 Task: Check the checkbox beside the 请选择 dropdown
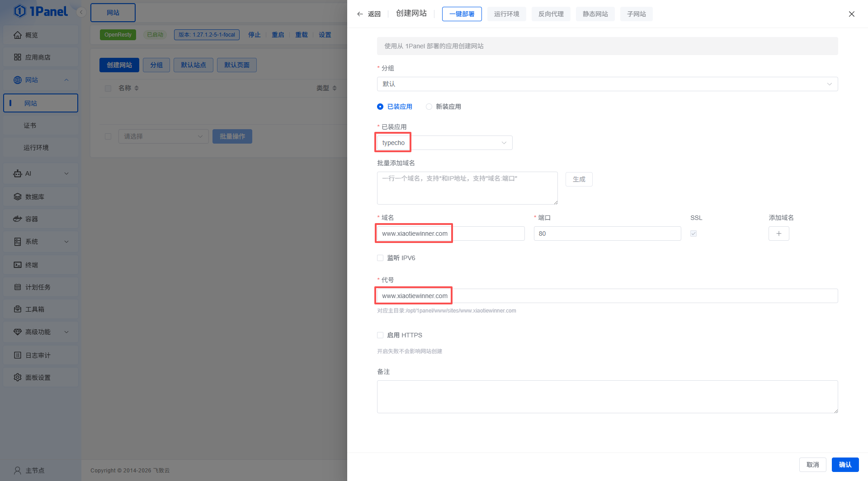click(108, 136)
